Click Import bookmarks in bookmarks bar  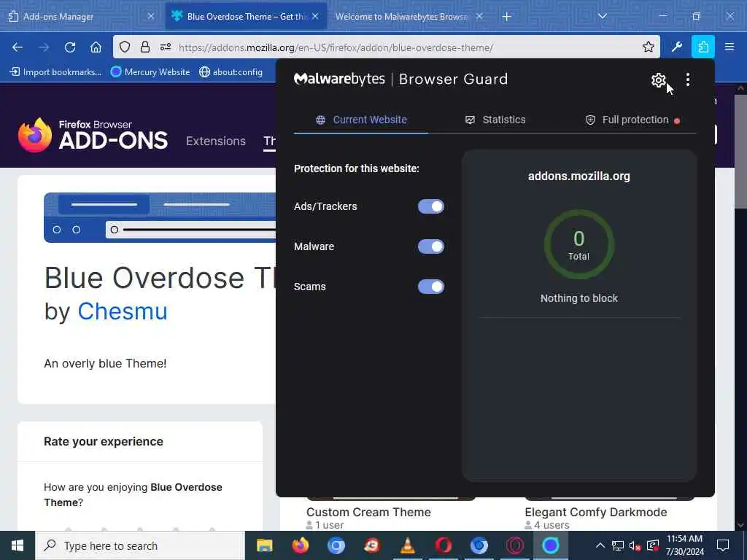pos(56,72)
